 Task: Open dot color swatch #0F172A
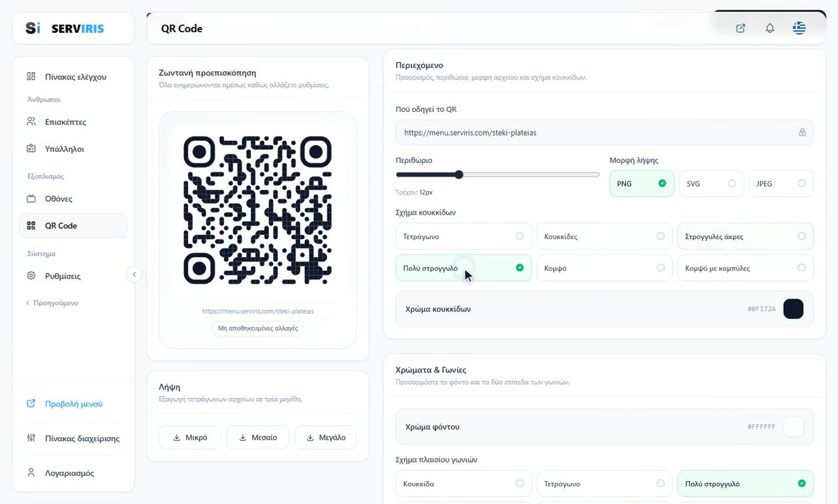coord(793,309)
